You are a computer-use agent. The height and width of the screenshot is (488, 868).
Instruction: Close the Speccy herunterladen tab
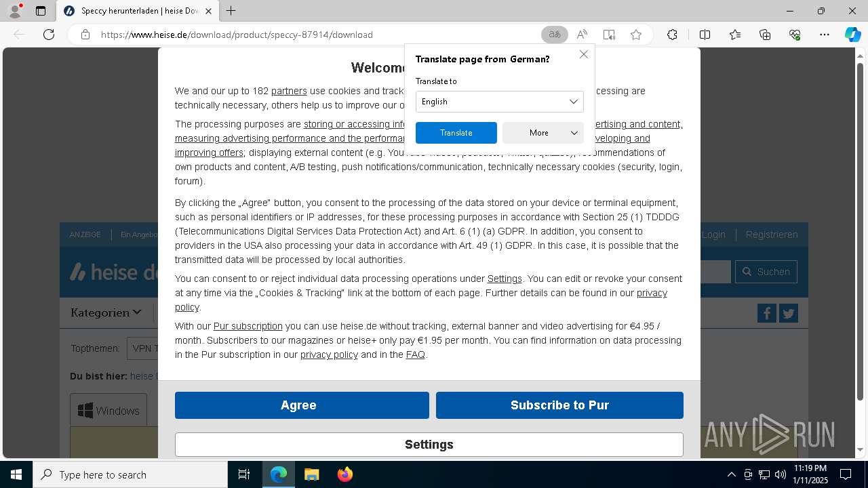[208, 11]
